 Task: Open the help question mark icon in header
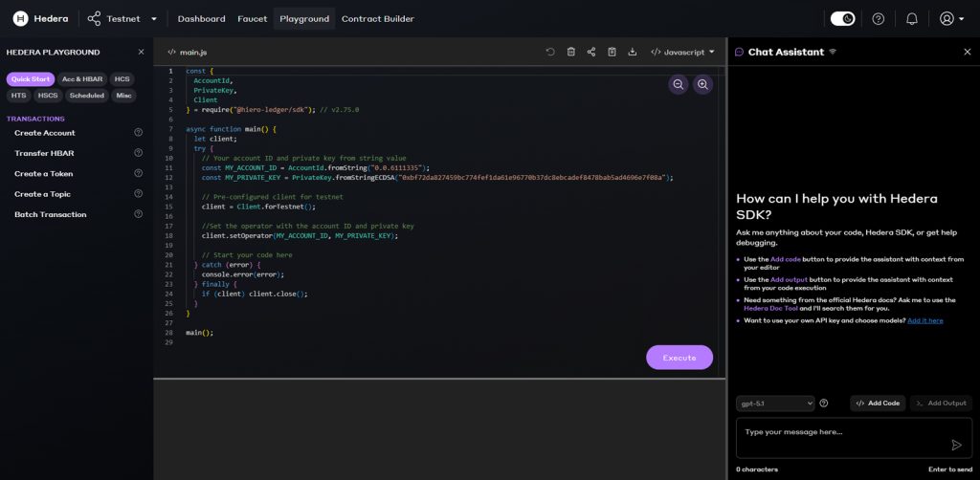click(x=879, y=19)
